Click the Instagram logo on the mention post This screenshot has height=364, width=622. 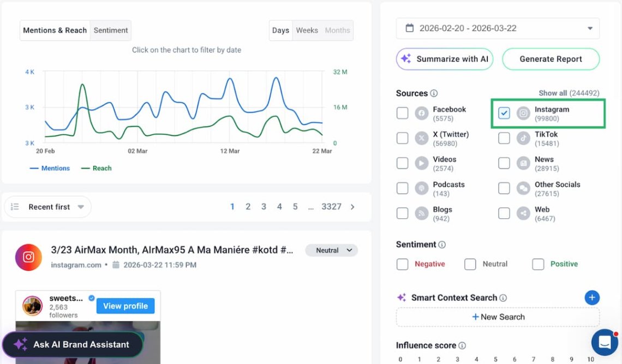click(28, 257)
